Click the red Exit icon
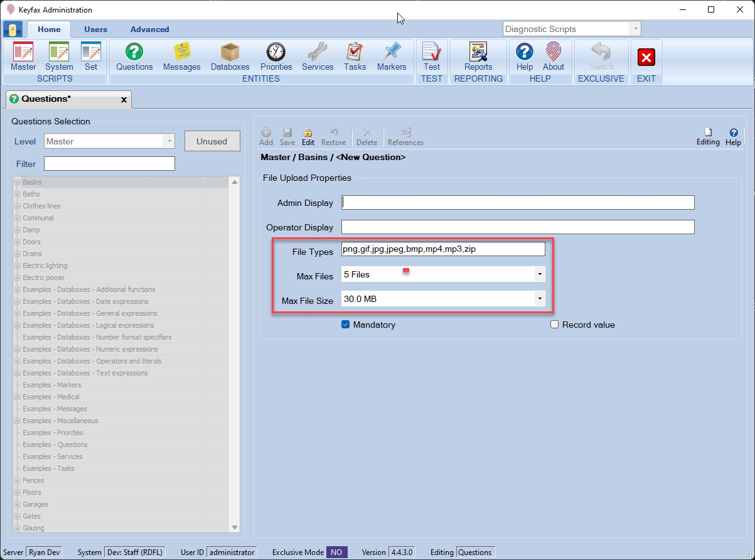 (646, 58)
